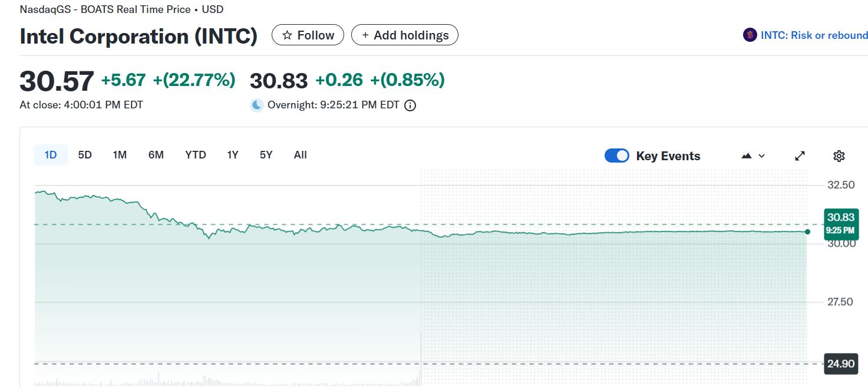868x387 pixels.
Task: Open fullscreen chart expand icon
Action: tap(800, 156)
